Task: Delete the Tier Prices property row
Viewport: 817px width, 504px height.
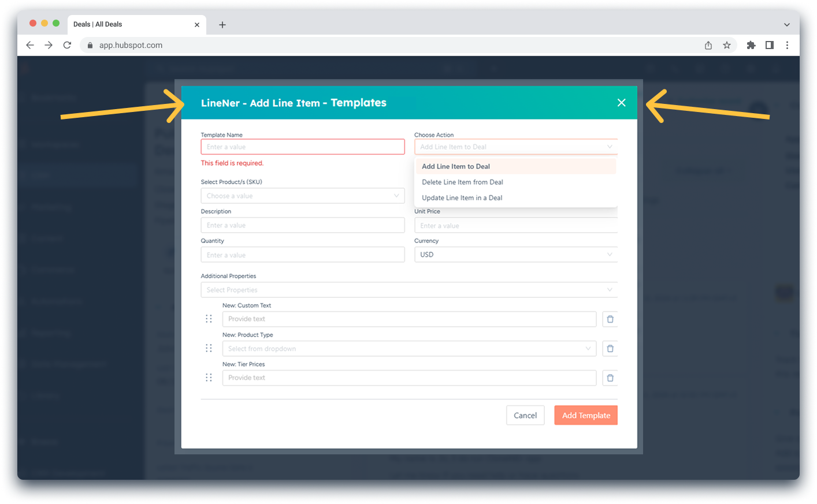Action: pyautogui.click(x=610, y=378)
